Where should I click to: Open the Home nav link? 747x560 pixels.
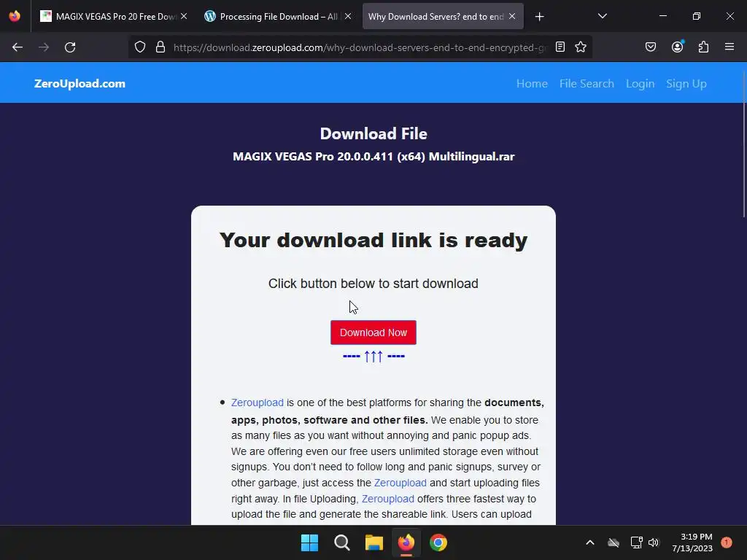click(532, 84)
